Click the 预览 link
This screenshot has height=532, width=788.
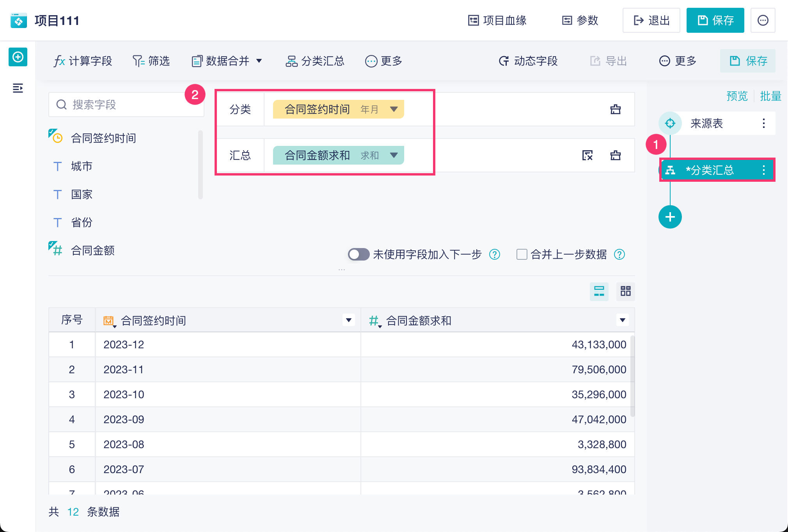coord(737,96)
